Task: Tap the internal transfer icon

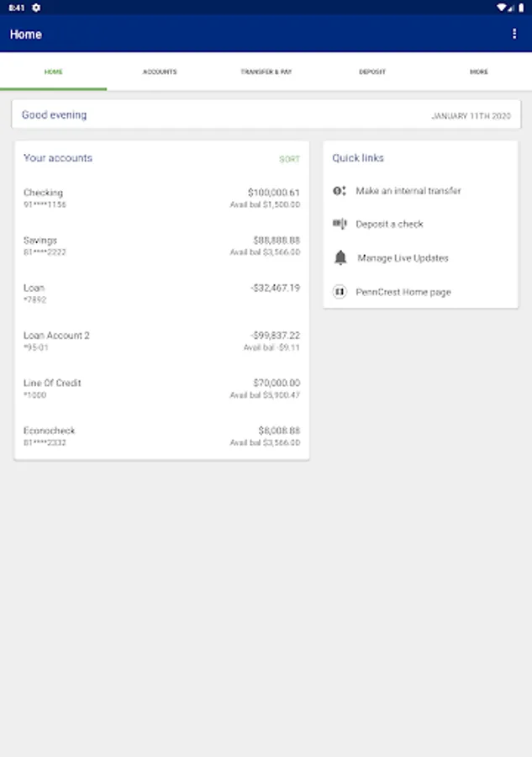Action: (340, 191)
